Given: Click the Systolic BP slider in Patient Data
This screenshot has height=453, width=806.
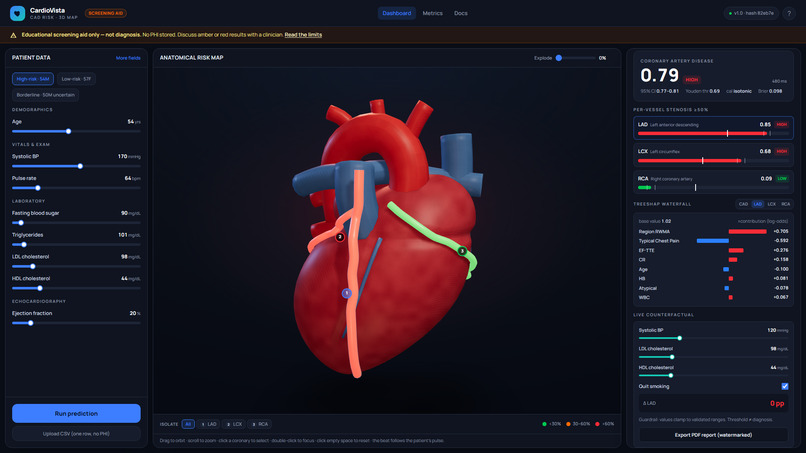Looking at the screenshot, I should pos(76,166).
